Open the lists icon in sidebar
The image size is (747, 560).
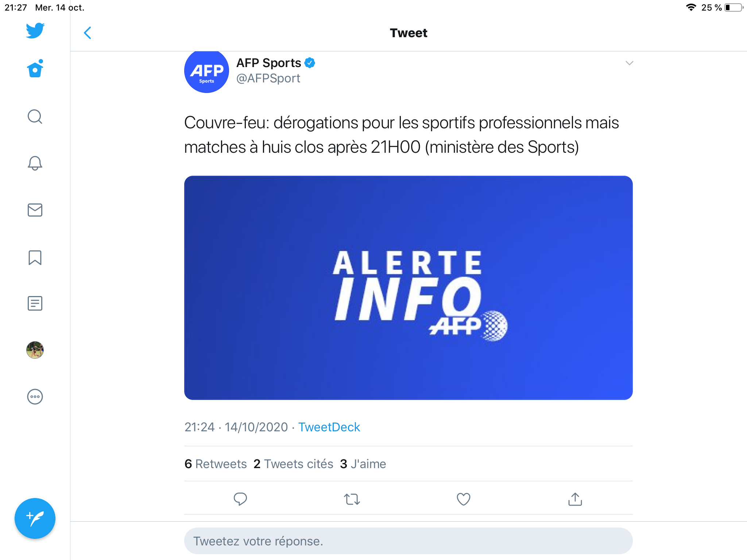pyautogui.click(x=35, y=303)
